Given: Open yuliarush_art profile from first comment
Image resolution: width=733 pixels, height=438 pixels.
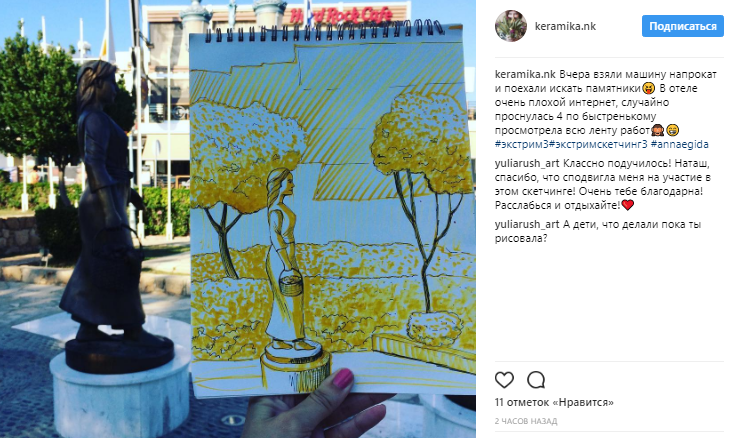Looking at the screenshot, I should pos(527,163).
